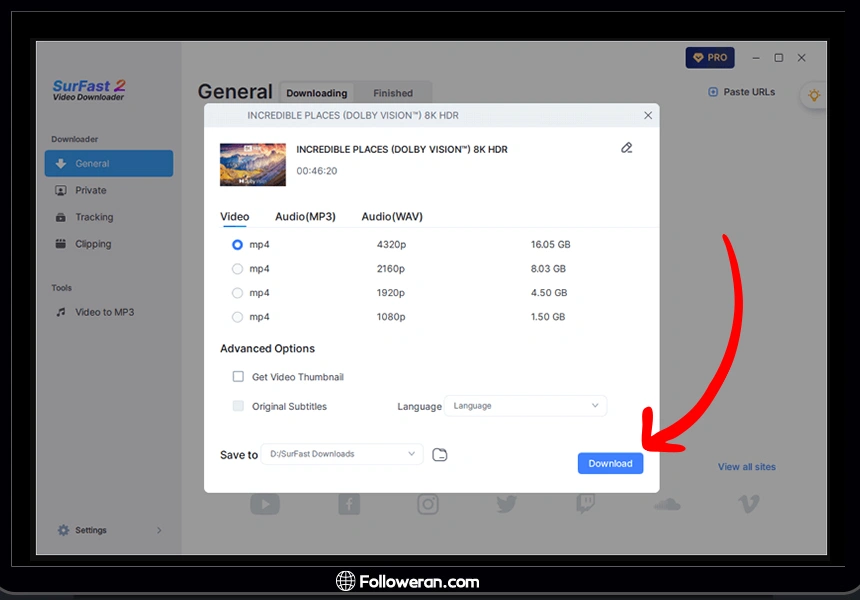Click the Instagram site icon

pos(428,505)
